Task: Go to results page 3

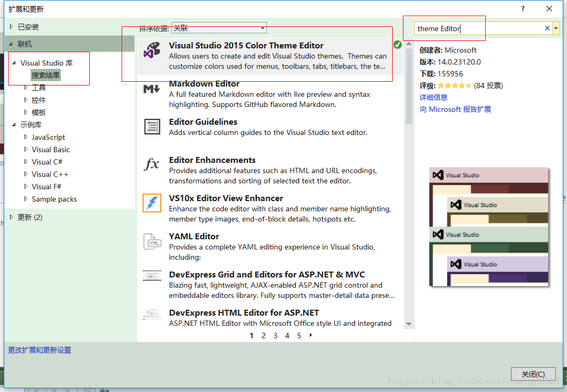Action: tap(275, 336)
